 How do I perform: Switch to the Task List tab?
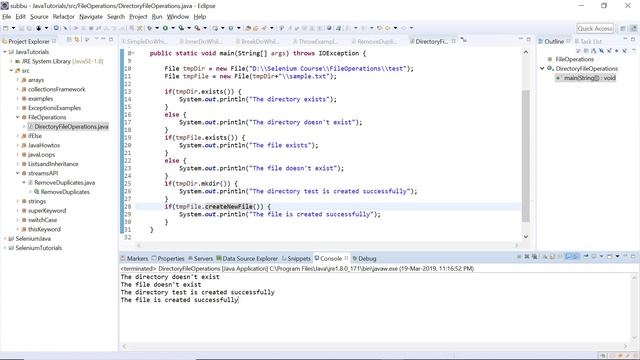coord(588,41)
